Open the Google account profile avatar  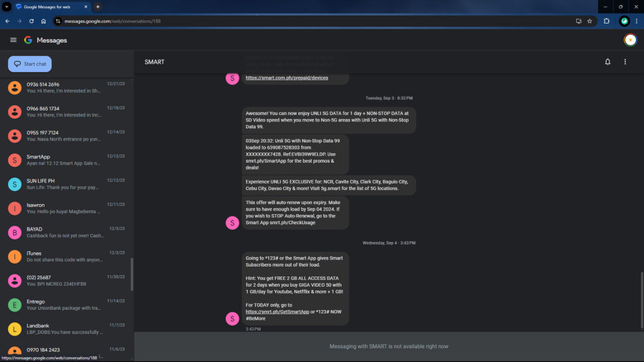click(631, 40)
